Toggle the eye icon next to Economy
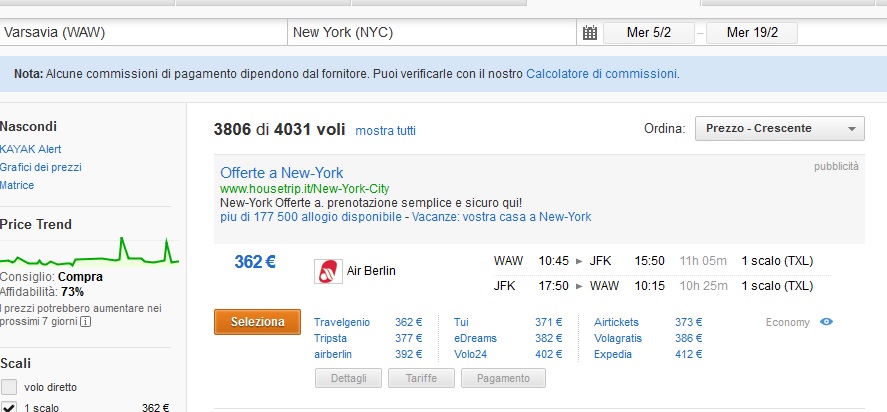The image size is (887, 412). pos(826,322)
